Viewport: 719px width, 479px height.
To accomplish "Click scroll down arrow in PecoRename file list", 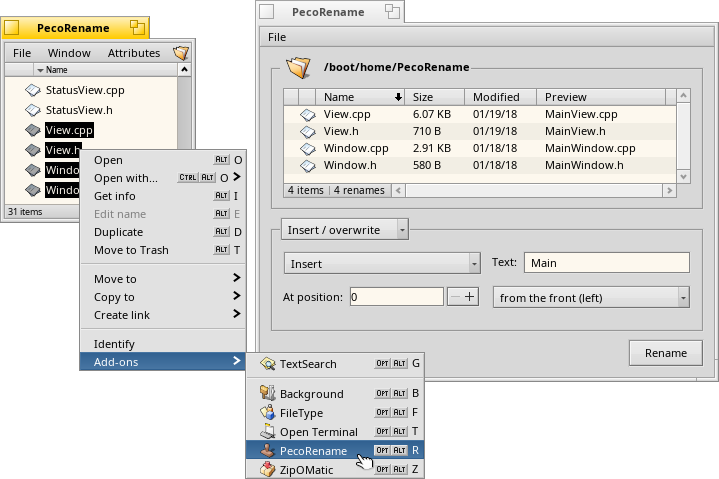I will click(683, 176).
